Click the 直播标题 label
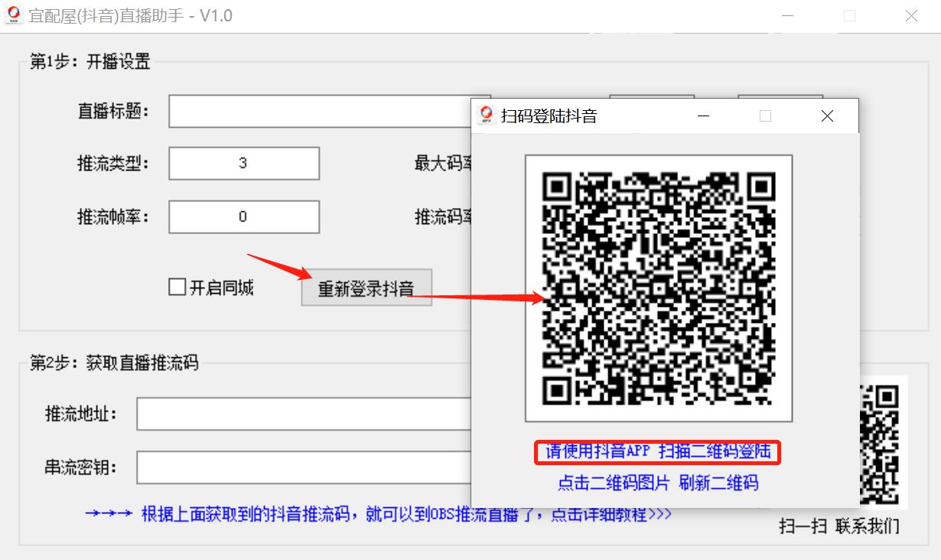941x560 pixels. 113,111
